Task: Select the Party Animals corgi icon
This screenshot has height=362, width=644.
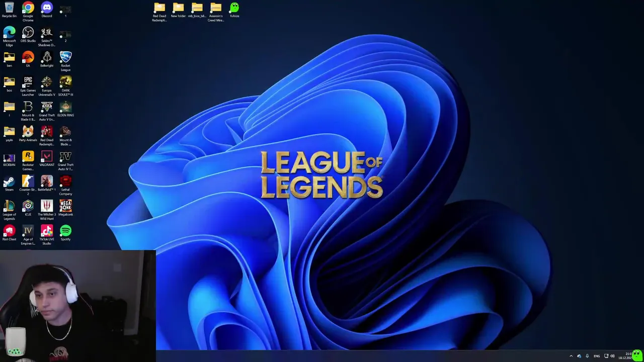Action: pos(28,134)
